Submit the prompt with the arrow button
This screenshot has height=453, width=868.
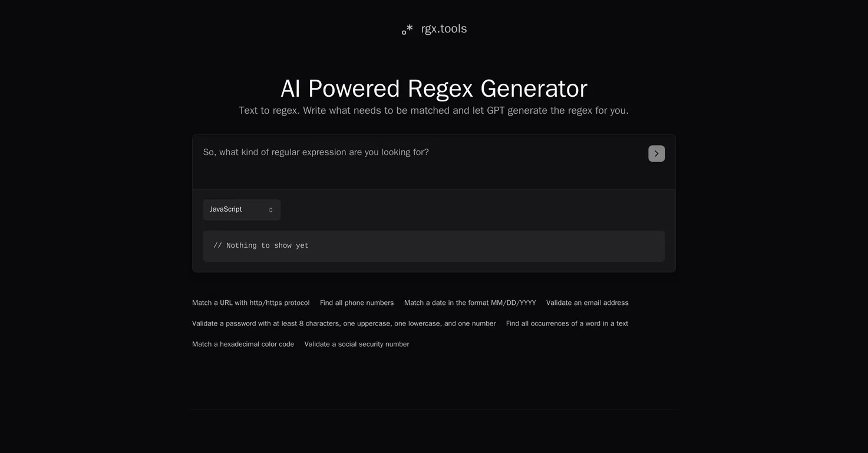[x=656, y=153]
